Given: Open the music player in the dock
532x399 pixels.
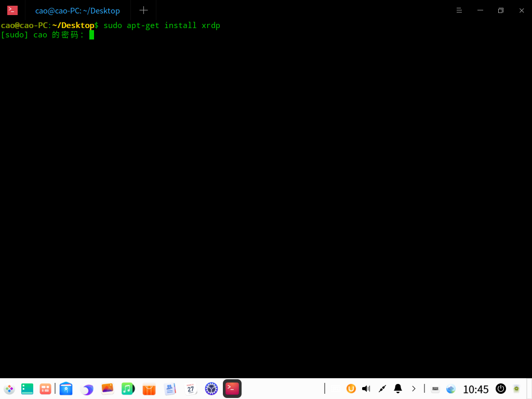Looking at the screenshot, I should pos(128,389).
